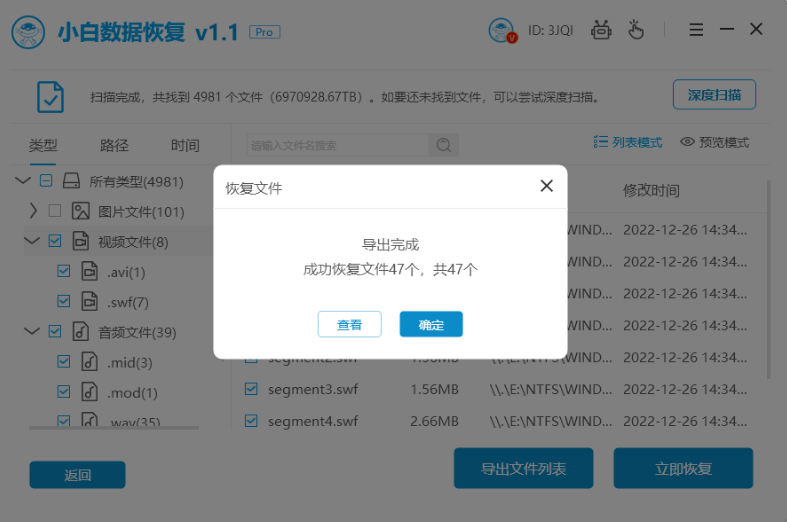The image size is (787, 522).
Task: Switch to the 路径 tab
Action: pos(114,145)
